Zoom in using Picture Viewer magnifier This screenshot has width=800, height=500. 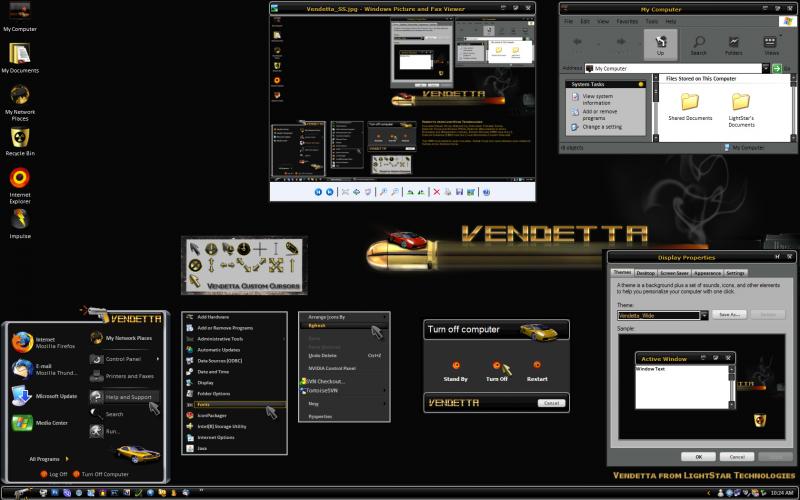tap(383, 192)
